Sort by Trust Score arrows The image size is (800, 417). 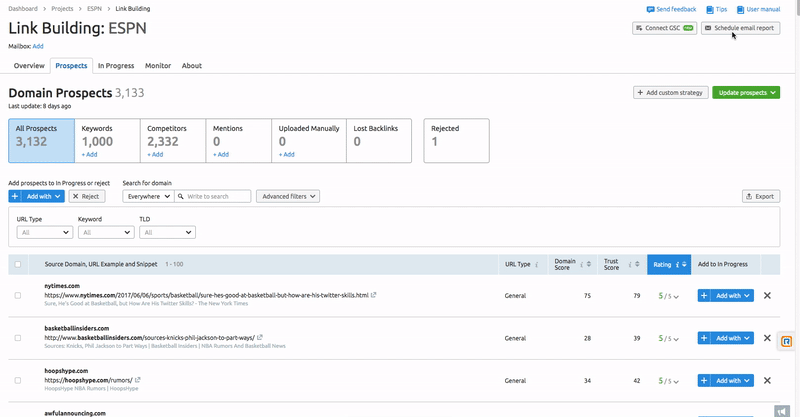(x=637, y=264)
